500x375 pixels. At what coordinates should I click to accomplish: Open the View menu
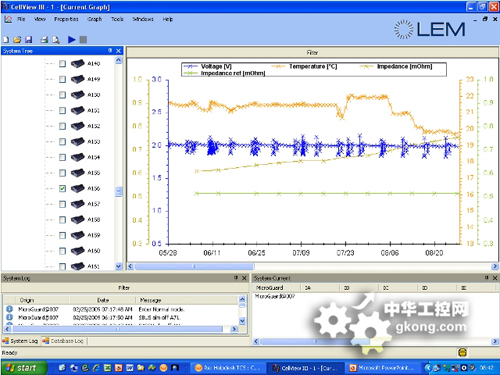(40, 19)
